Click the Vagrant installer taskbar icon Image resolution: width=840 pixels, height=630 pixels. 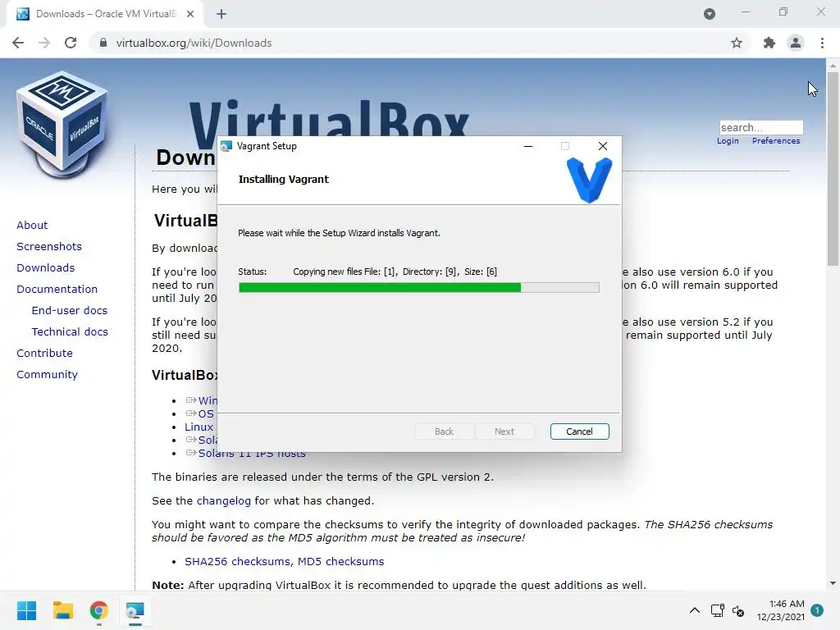pyautogui.click(x=135, y=610)
